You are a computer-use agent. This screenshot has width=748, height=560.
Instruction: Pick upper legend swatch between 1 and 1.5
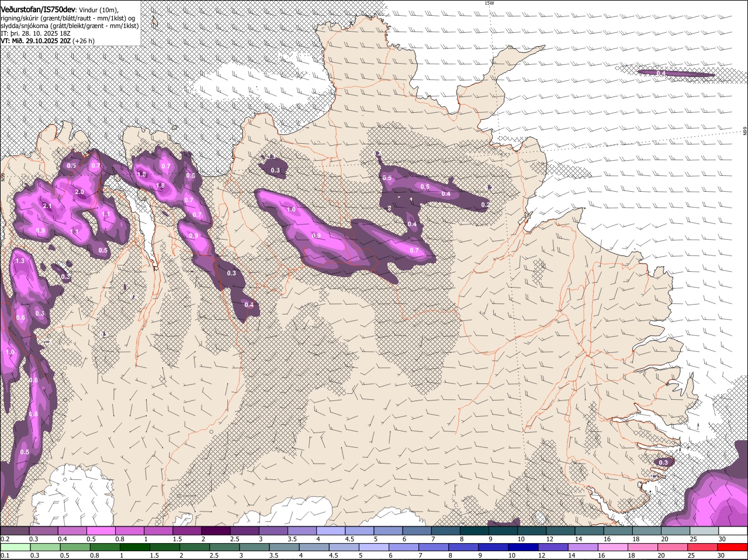tap(158, 531)
